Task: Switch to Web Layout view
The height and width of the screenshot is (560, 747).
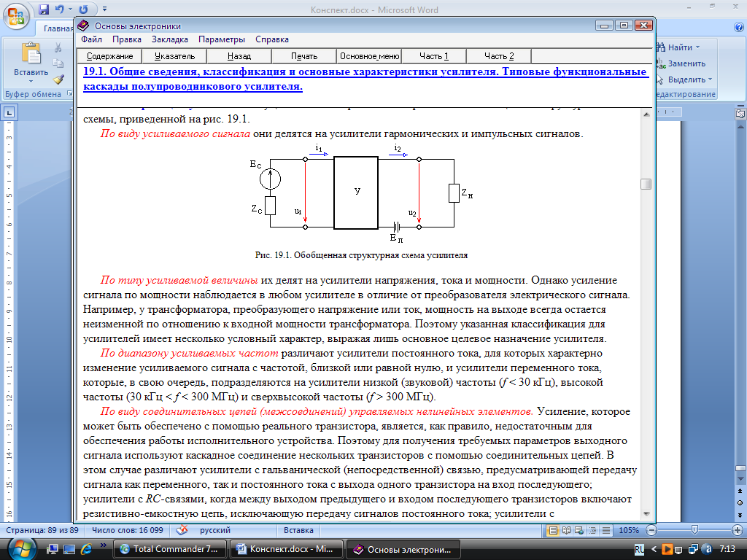Action: pyautogui.click(x=579, y=530)
